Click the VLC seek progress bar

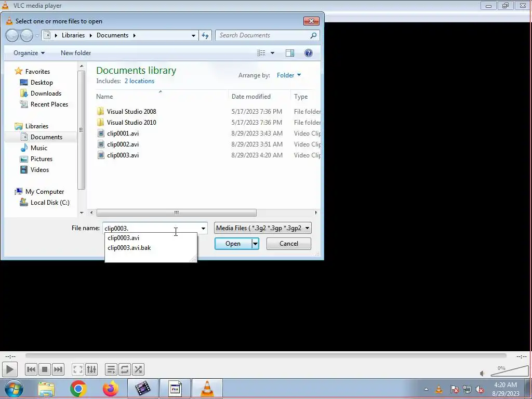click(x=265, y=355)
